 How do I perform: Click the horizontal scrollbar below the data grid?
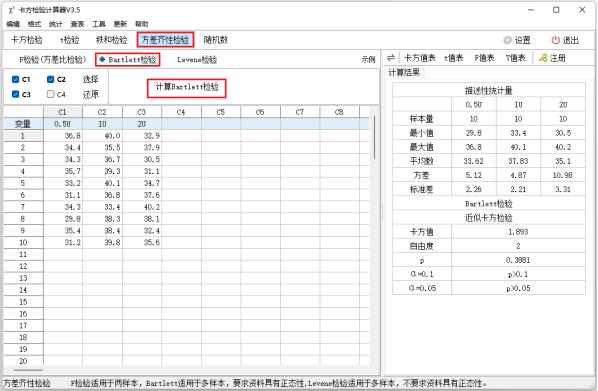28,370
